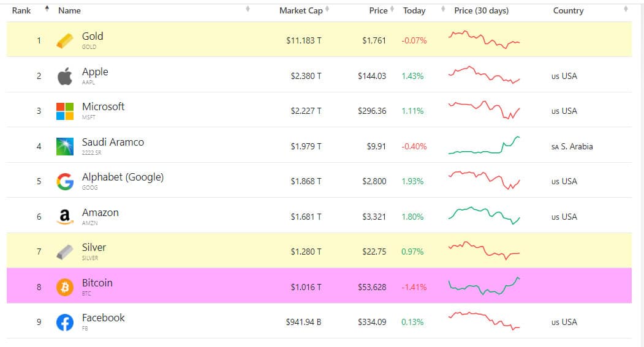The width and height of the screenshot is (644, 347).
Task: Click the Apple logo icon
Action: coord(65,76)
